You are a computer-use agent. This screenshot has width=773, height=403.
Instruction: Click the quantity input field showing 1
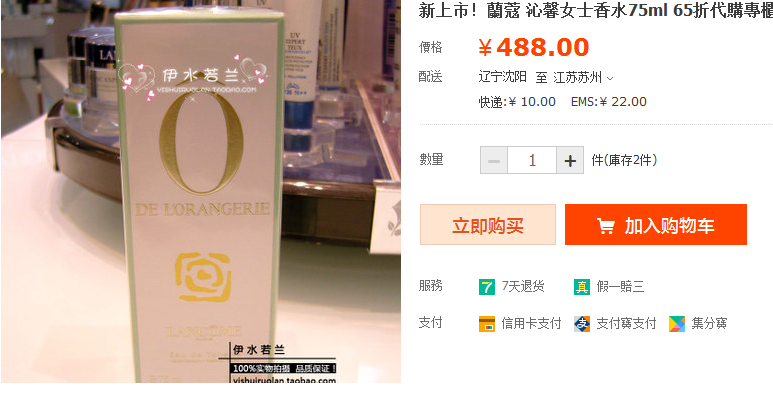click(532, 160)
